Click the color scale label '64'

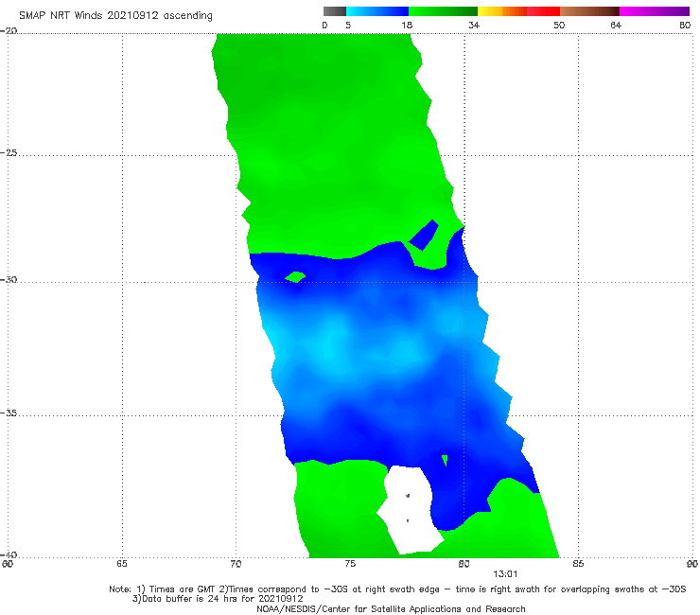pos(616,26)
